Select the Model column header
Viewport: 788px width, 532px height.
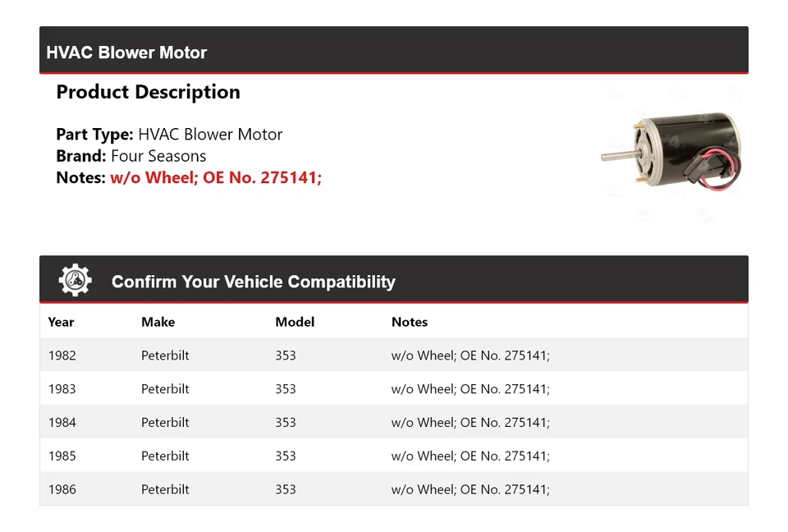(x=295, y=322)
